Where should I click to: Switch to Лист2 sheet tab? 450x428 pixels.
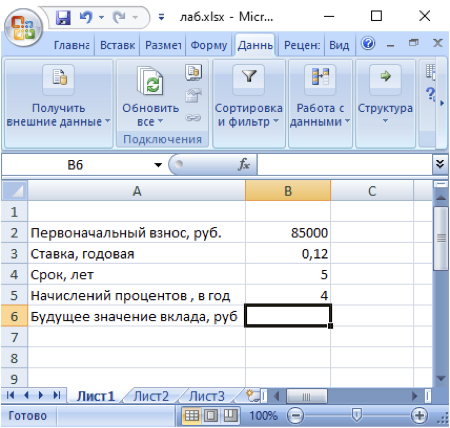[151, 396]
